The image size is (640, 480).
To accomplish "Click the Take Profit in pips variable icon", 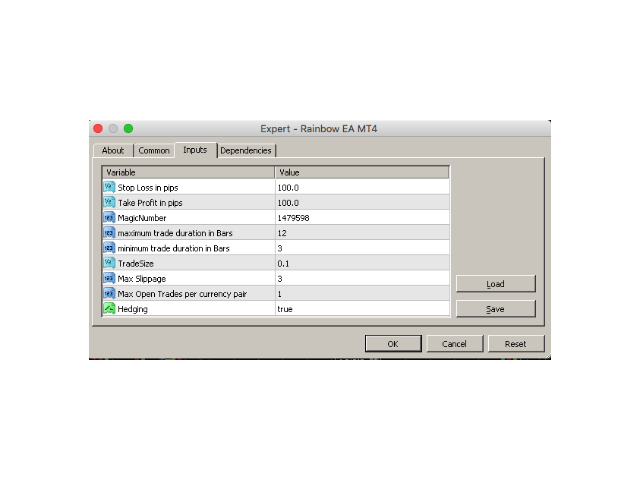I will [109, 202].
